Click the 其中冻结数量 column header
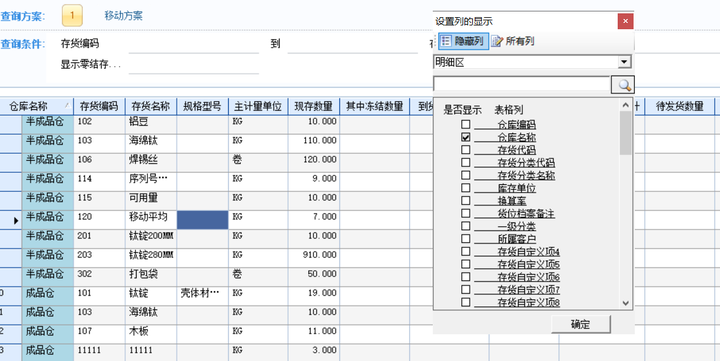Screen dimensions: 720x361 click(x=374, y=107)
